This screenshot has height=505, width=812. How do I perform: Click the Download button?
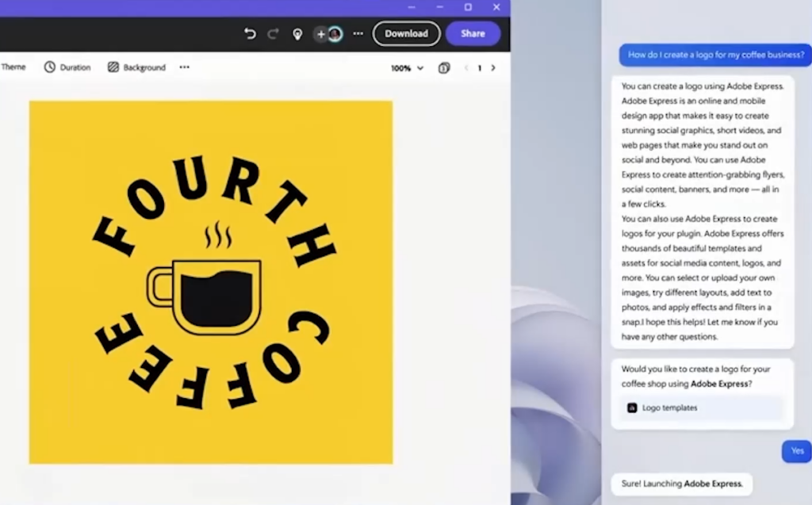click(406, 34)
